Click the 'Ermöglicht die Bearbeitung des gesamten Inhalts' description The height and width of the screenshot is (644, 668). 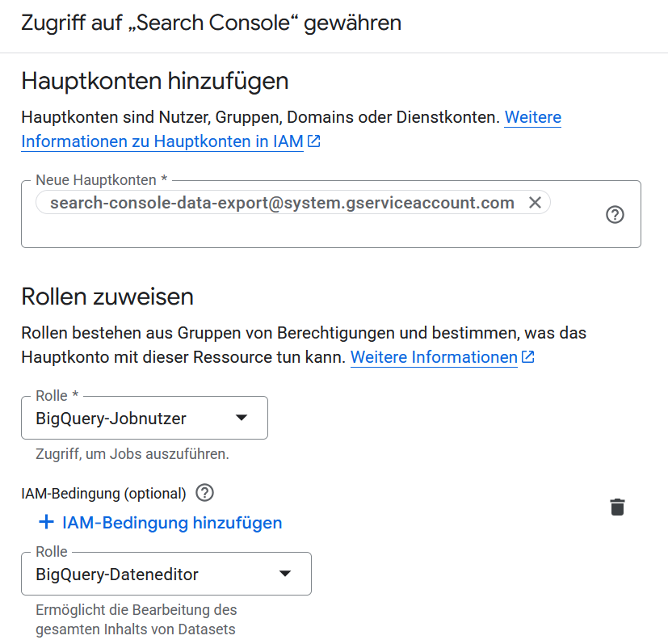[x=137, y=620]
